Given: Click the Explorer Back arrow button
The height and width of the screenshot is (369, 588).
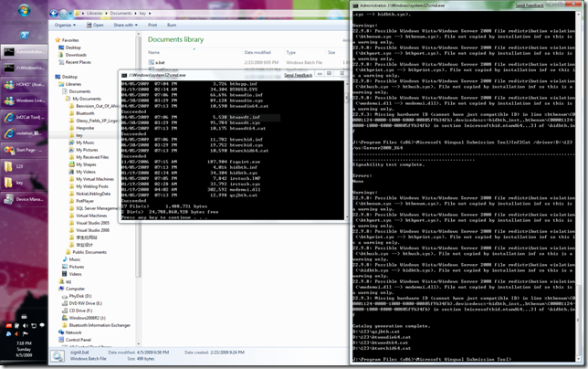Looking at the screenshot, I should pos(54,14).
